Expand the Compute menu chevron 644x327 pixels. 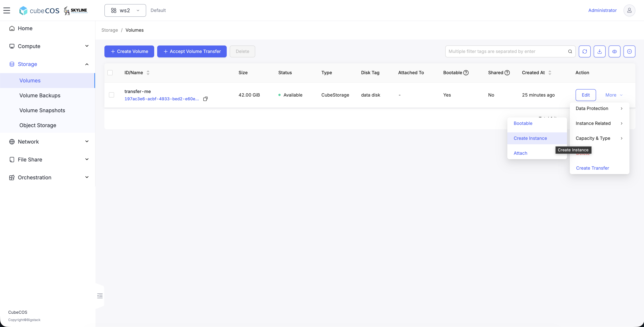[87, 46]
